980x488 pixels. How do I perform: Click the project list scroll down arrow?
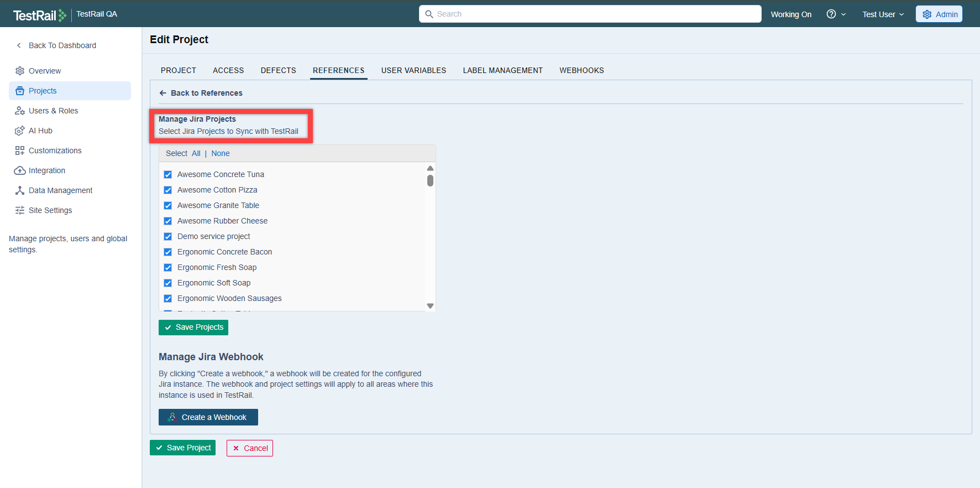[x=430, y=306]
